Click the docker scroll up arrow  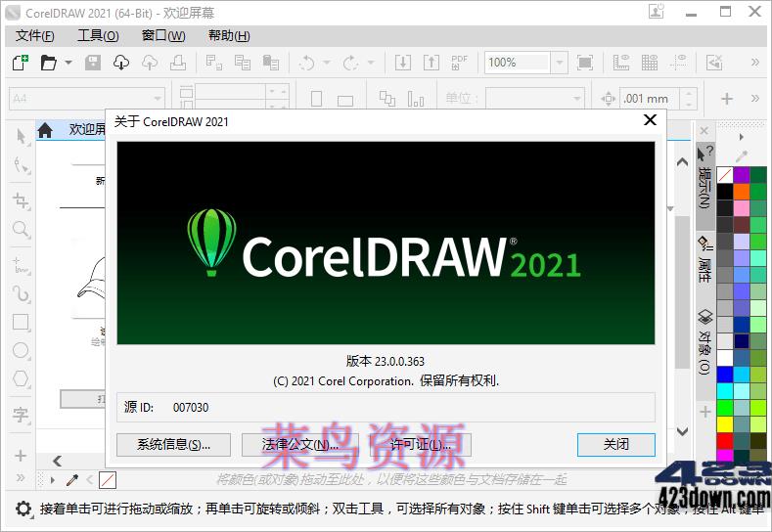click(682, 162)
